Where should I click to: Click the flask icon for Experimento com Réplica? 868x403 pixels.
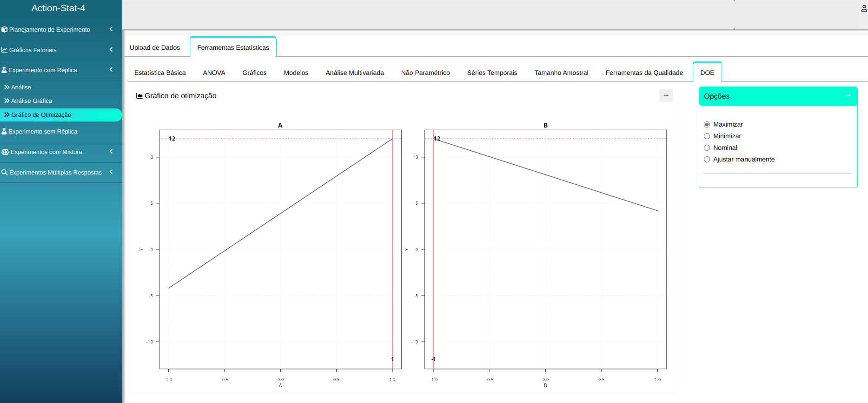click(4, 70)
